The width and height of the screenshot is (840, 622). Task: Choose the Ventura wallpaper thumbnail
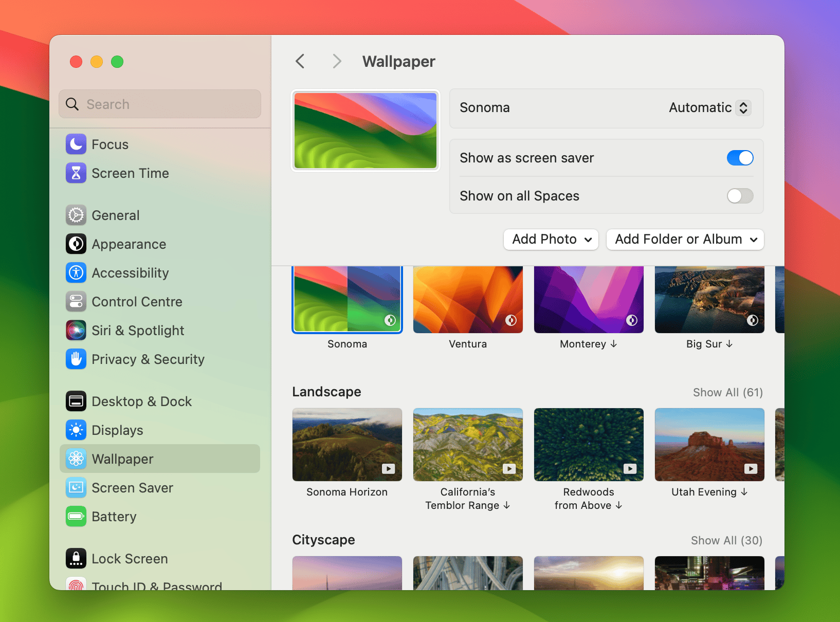pyautogui.click(x=468, y=300)
